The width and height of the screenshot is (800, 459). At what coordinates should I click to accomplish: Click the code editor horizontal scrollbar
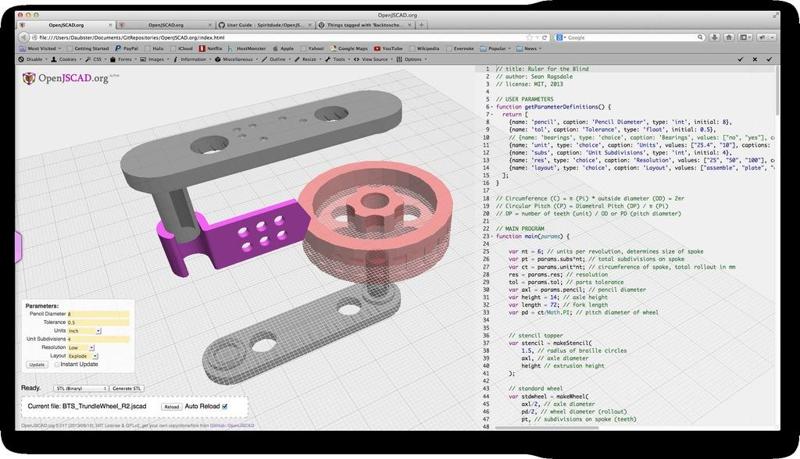[x=546, y=427]
